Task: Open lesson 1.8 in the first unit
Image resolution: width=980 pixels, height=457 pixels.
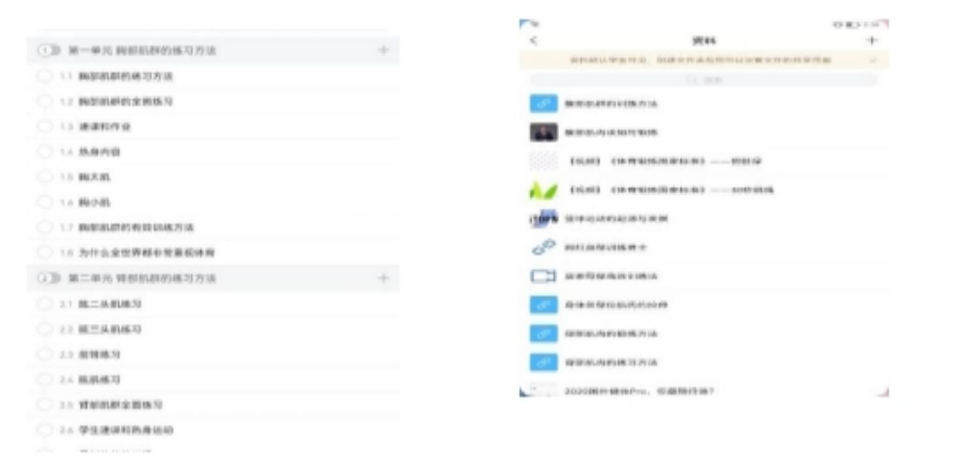Action: pos(146,253)
